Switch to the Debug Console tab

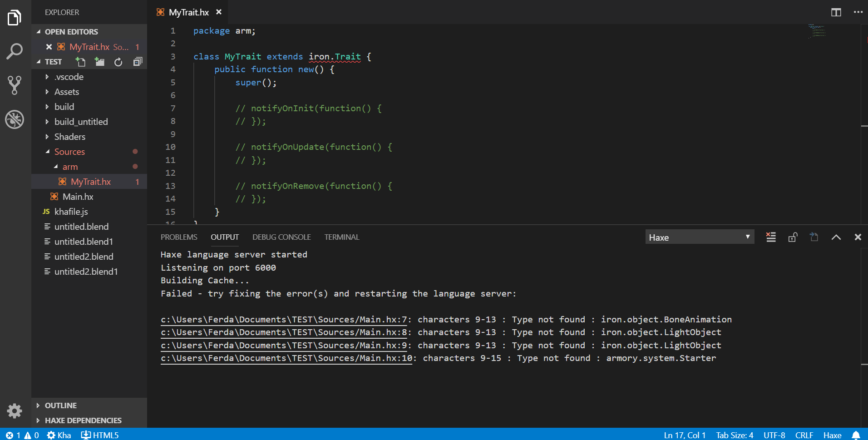point(281,237)
